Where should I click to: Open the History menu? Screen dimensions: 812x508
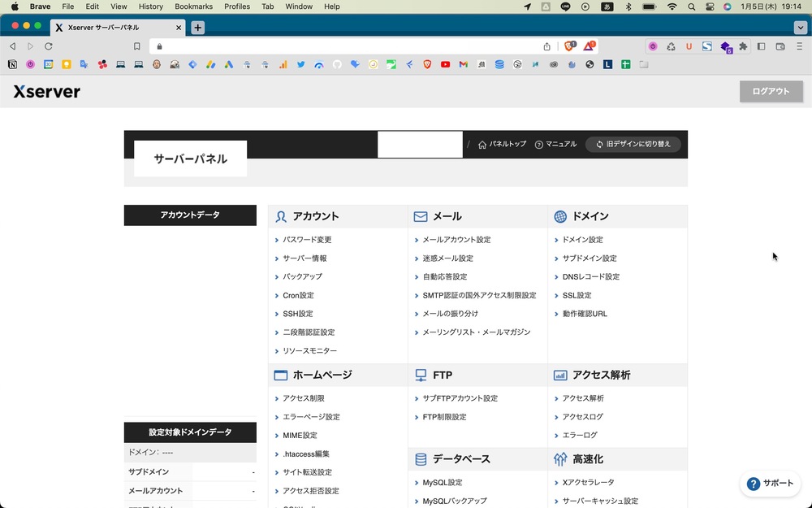click(151, 7)
